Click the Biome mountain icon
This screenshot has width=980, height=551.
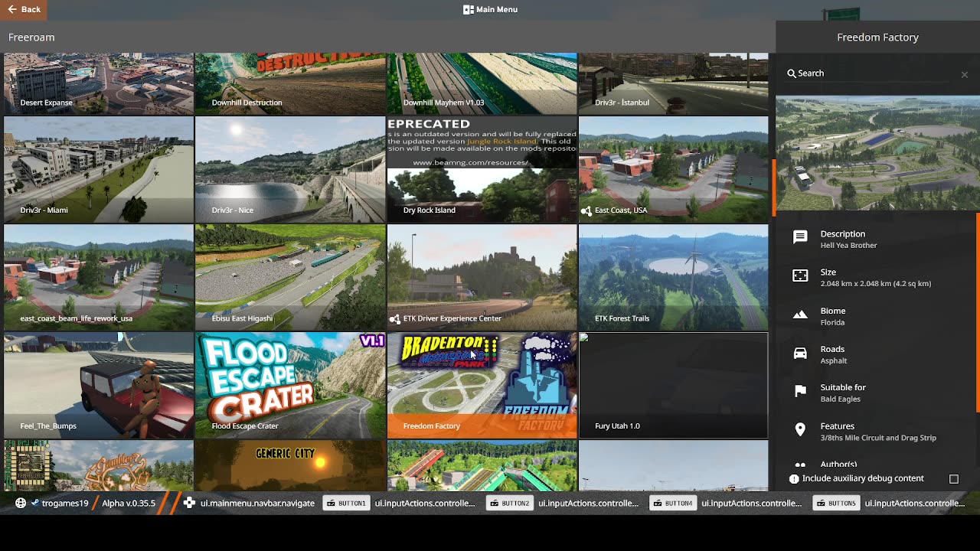pos(800,315)
